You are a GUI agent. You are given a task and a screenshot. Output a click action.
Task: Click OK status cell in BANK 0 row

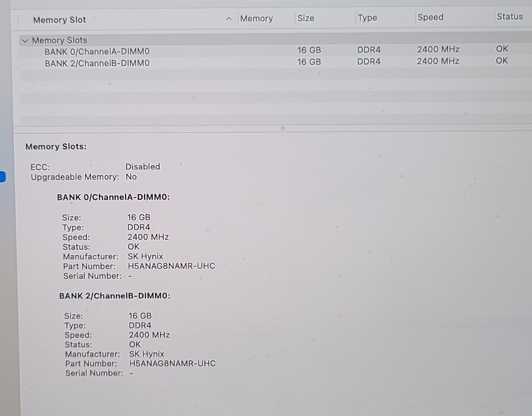[502, 49]
